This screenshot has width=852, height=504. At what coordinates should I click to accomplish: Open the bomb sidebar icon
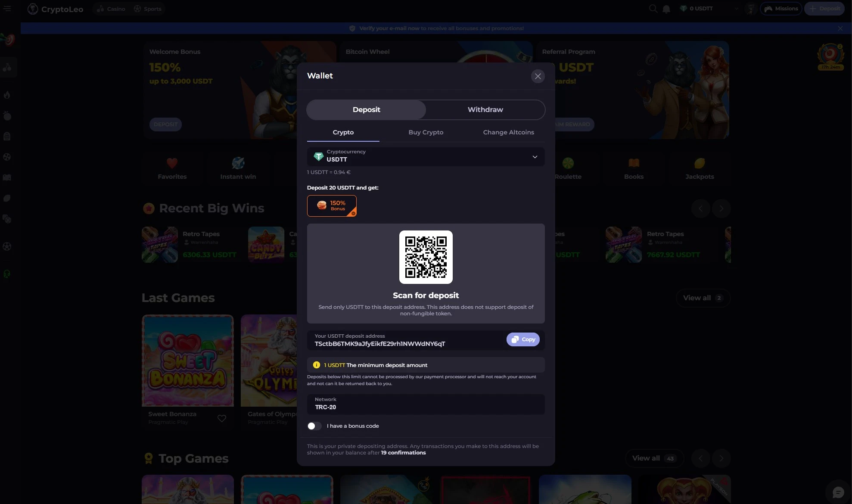[x=7, y=116]
